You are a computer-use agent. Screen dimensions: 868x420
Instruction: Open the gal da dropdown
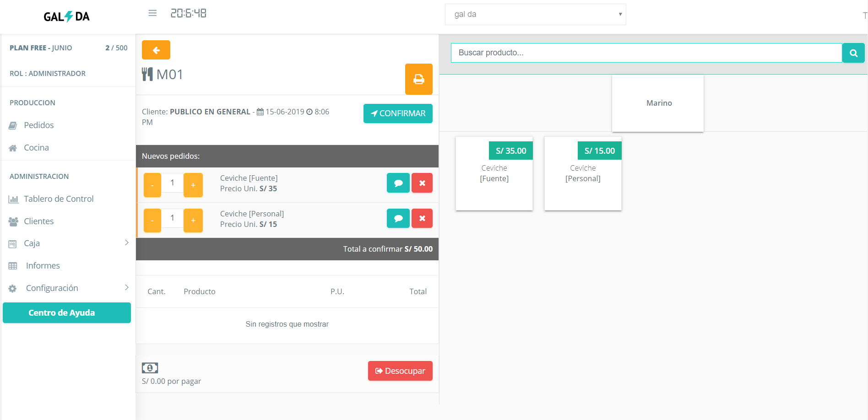535,14
